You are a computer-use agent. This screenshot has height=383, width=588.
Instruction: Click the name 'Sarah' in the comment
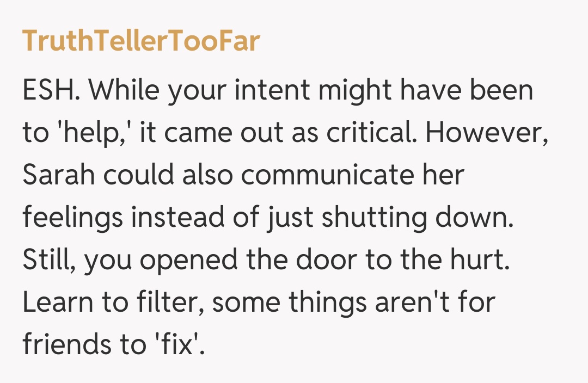pyautogui.click(x=58, y=176)
